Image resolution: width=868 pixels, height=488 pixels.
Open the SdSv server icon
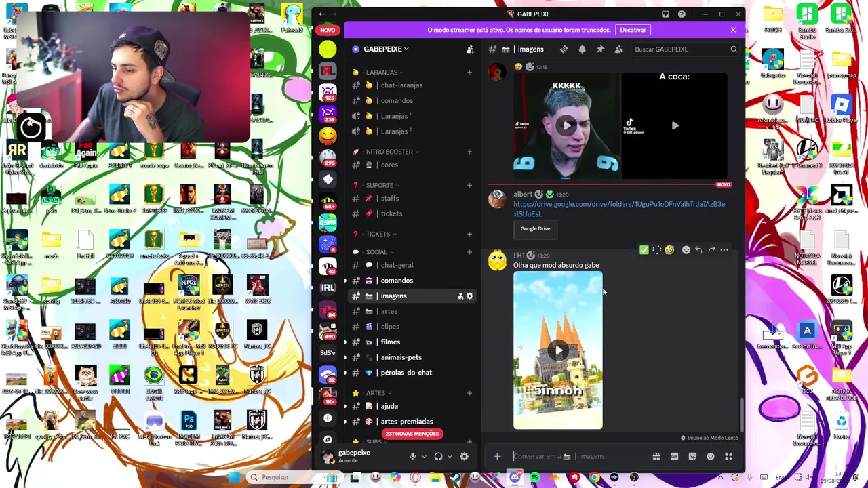[x=328, y=352]
